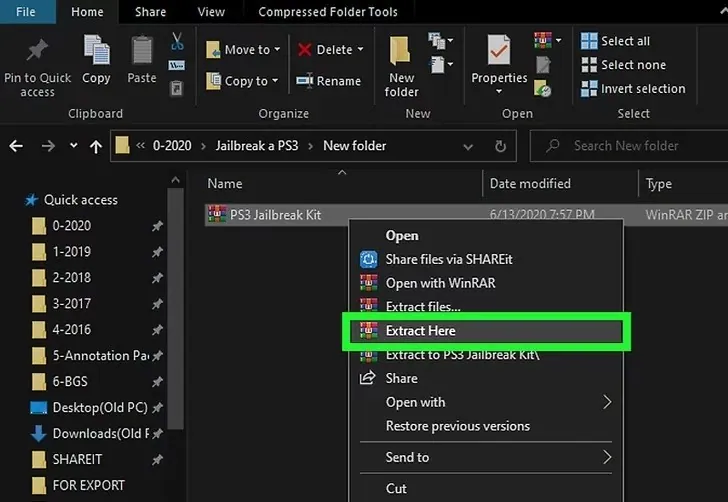This screenshot has width=728, height=502.
Task: Click the Copy path icon
Action: click(177, 65)
